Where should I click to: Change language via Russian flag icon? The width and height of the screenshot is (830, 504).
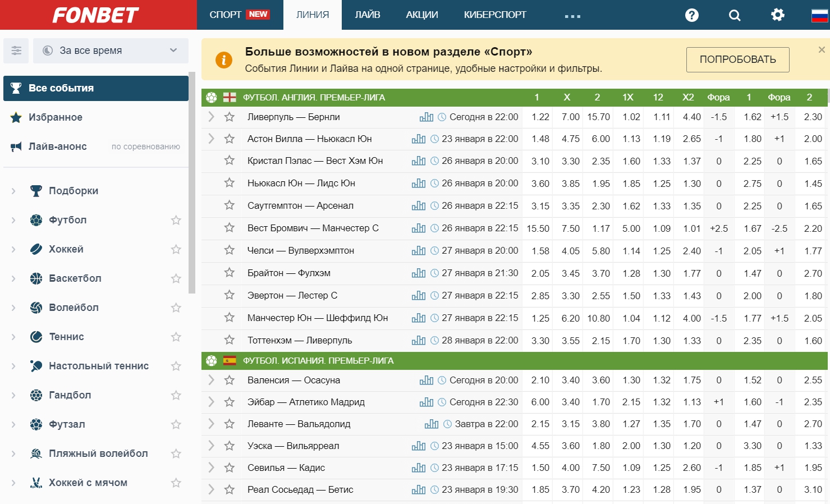click(820, 15)
